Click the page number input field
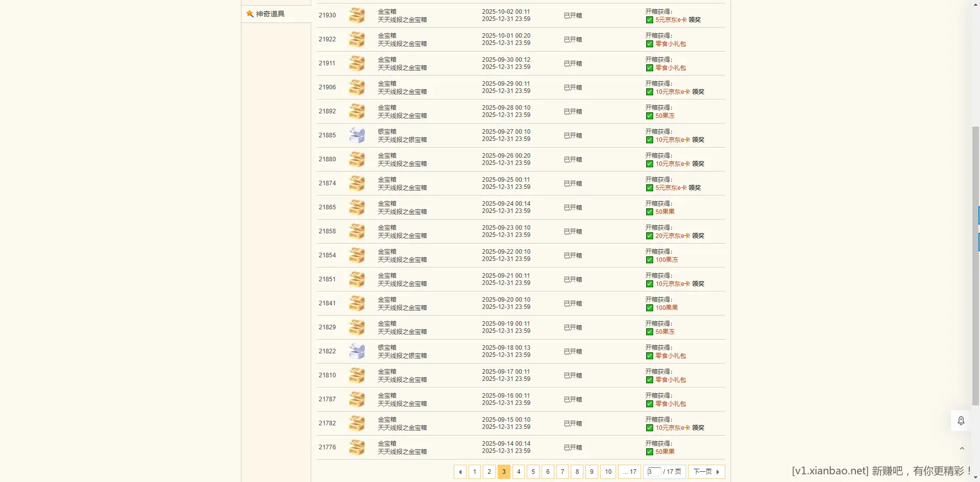Viewport: 980px width, 482px height. point(653,472)
